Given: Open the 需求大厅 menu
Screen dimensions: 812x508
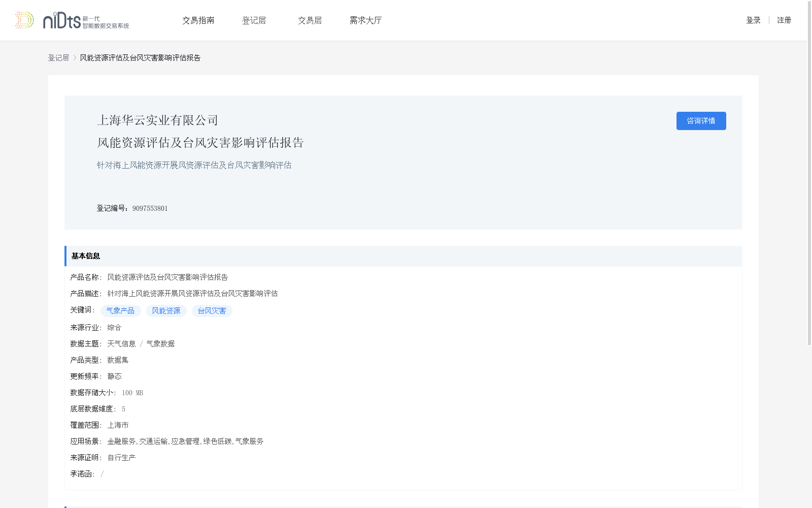Looking at the screenshot, I should [x=365, y=20].
